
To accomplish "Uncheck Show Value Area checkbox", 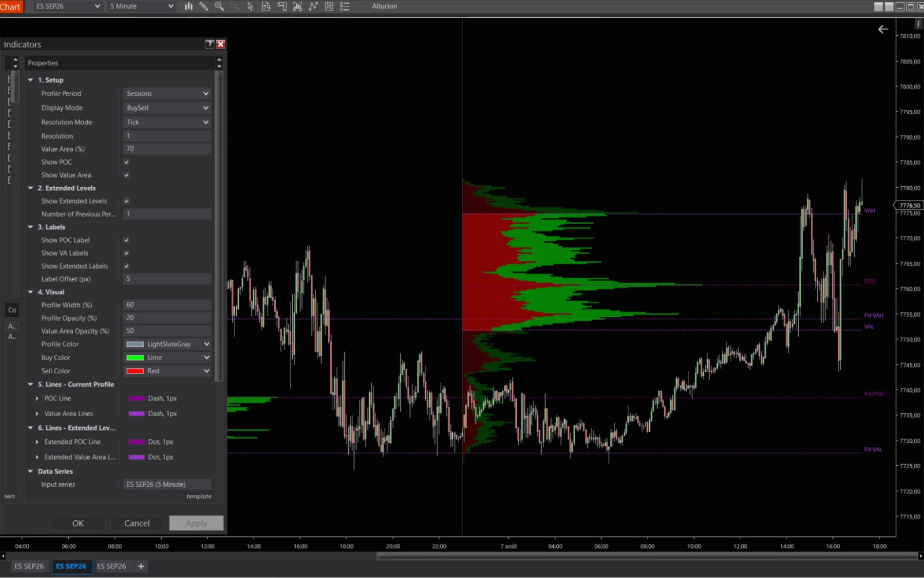I will pos(126,175).
